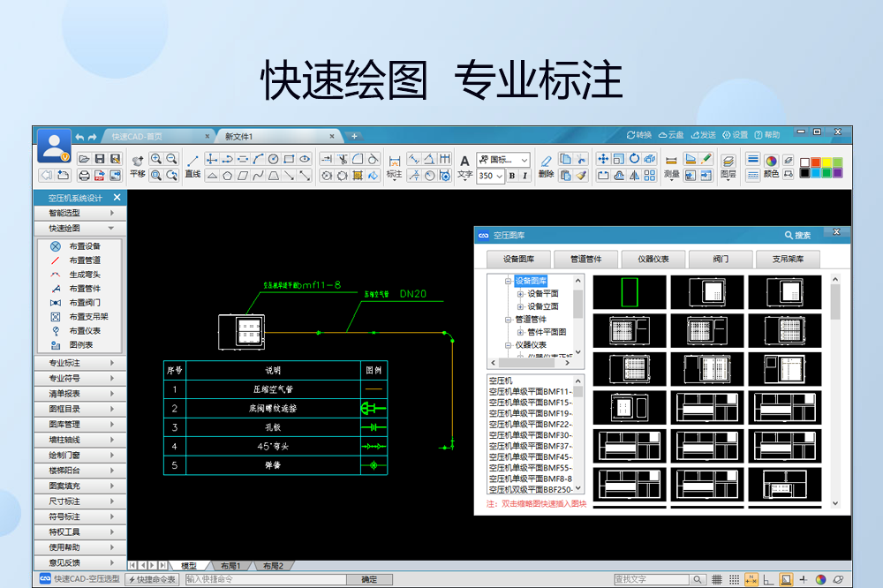Toggle italic text formatting

(525, 176)
